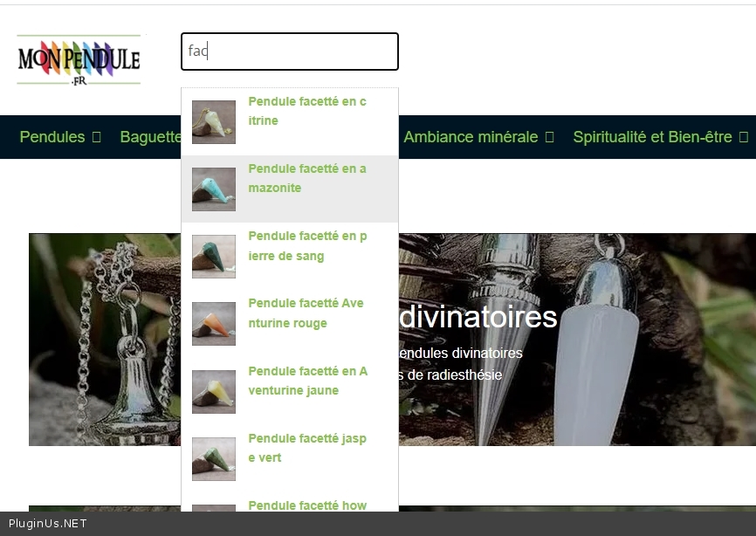Focus the search field containing 'fac'
756x536 pixels.
click(290, 52)
